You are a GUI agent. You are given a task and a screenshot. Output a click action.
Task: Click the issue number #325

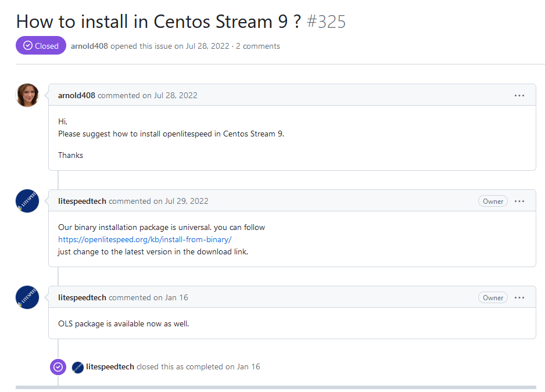(x=326, y=21)
